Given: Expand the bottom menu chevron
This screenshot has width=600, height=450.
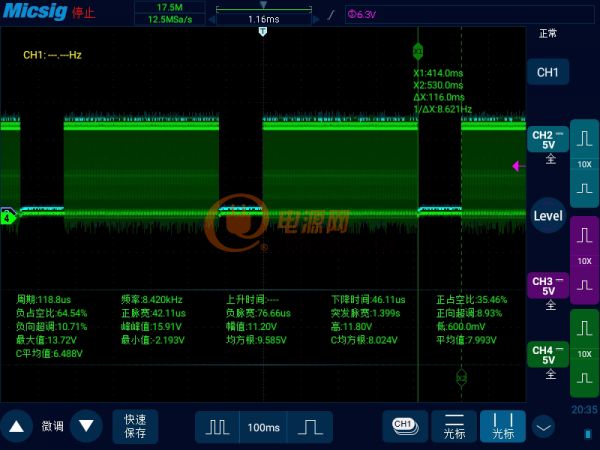Looking at the screenshot, I should coord(544,427).
